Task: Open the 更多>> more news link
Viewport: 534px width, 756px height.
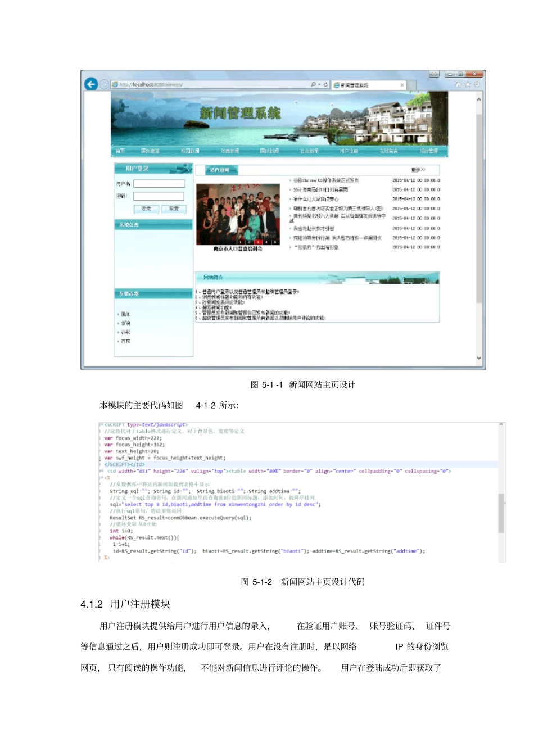Action: tap(418, 169)
